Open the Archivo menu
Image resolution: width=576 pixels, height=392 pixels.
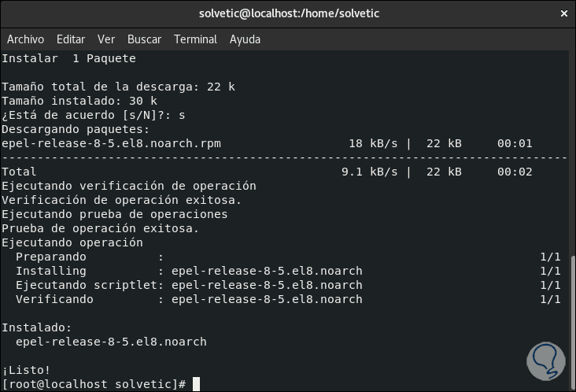tap(24, 39)
